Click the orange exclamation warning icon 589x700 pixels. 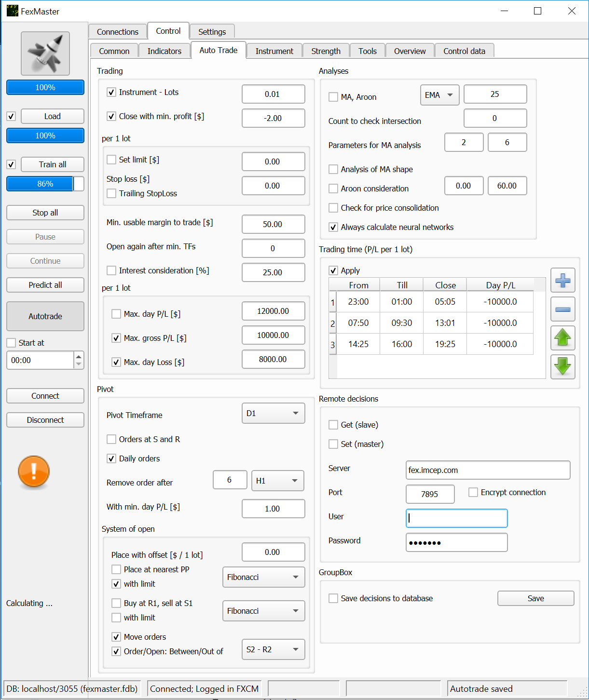(x=34, y=471)
